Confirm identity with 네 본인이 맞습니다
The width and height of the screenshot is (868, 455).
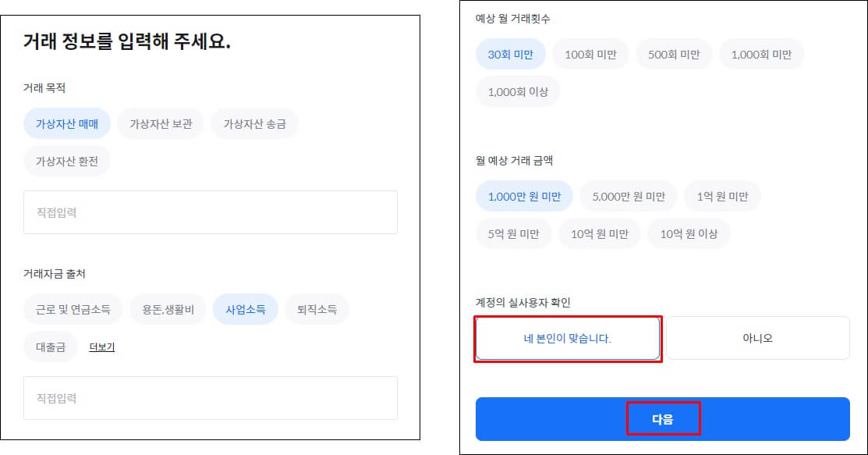(568, 337)
